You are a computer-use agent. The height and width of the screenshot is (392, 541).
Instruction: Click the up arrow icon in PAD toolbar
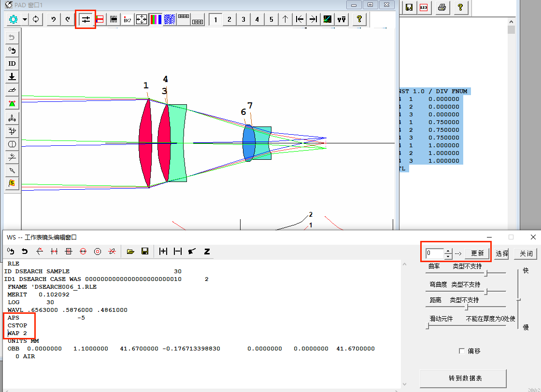tap(285, 19)
